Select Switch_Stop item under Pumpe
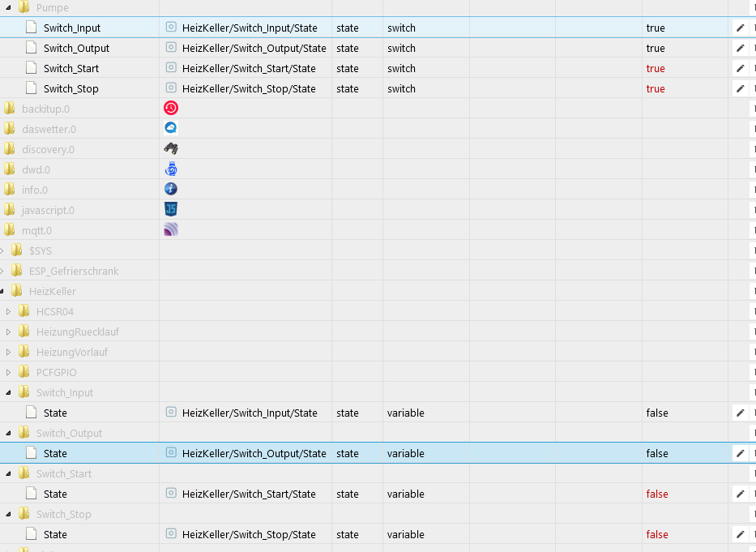756x552 pixels. click(70, 89)
